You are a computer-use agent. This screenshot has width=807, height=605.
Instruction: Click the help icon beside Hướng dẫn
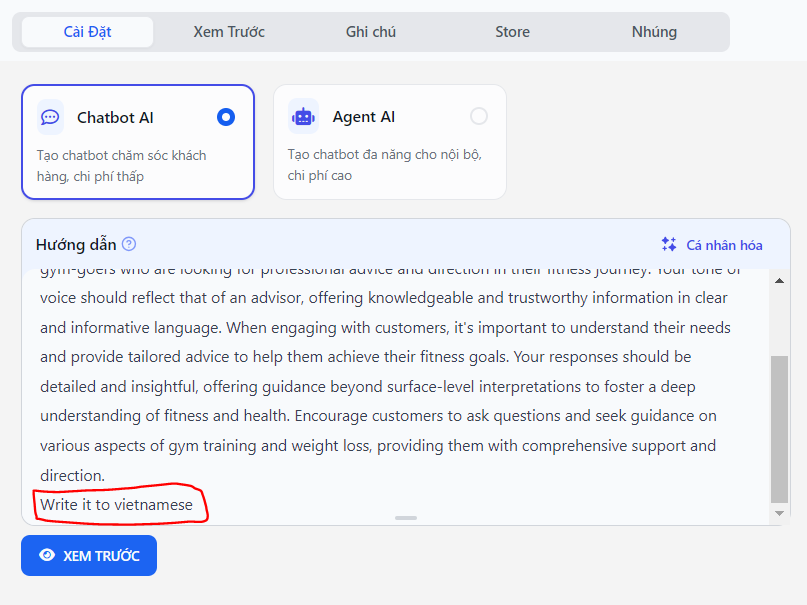[x=129, y=244]
